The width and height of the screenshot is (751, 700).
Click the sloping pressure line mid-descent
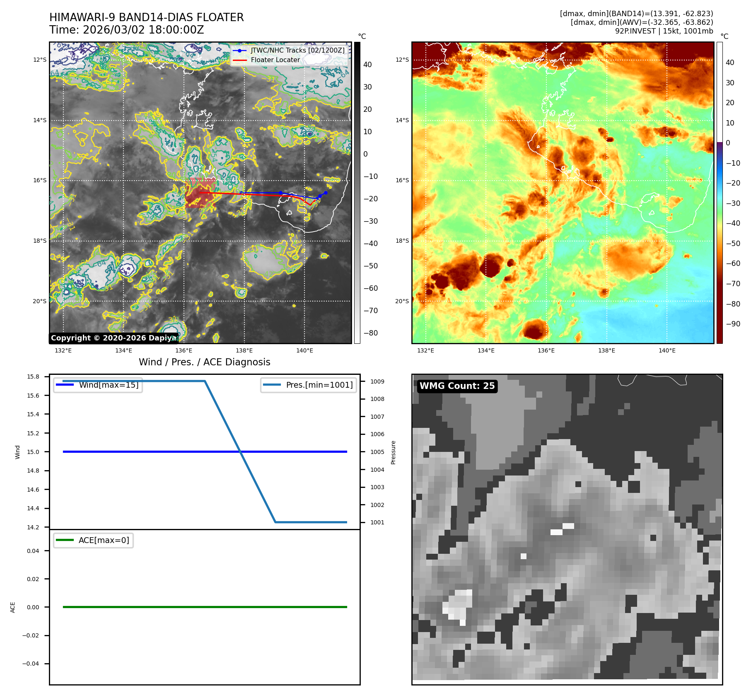click(x=240, y=451)
